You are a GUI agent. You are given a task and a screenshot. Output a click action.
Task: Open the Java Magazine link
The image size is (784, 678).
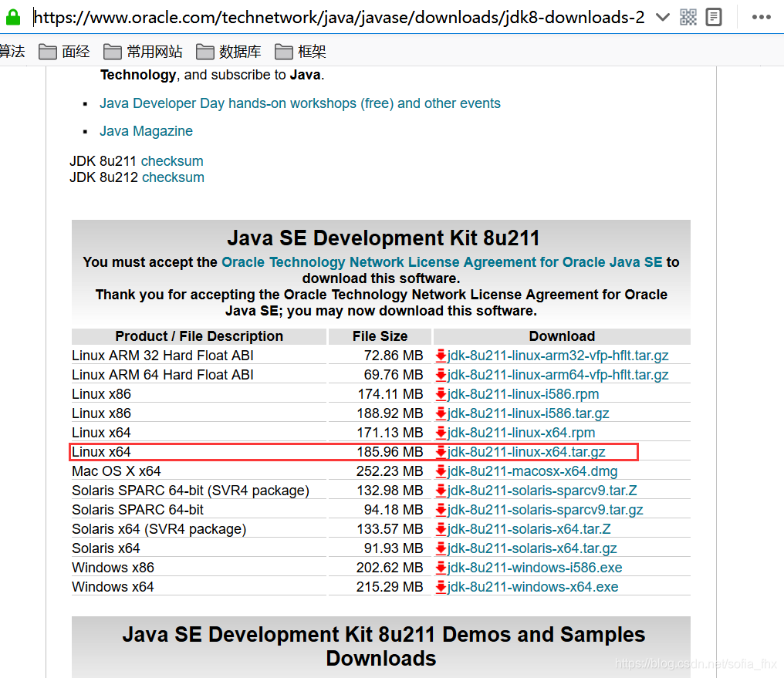coord(146,131)
